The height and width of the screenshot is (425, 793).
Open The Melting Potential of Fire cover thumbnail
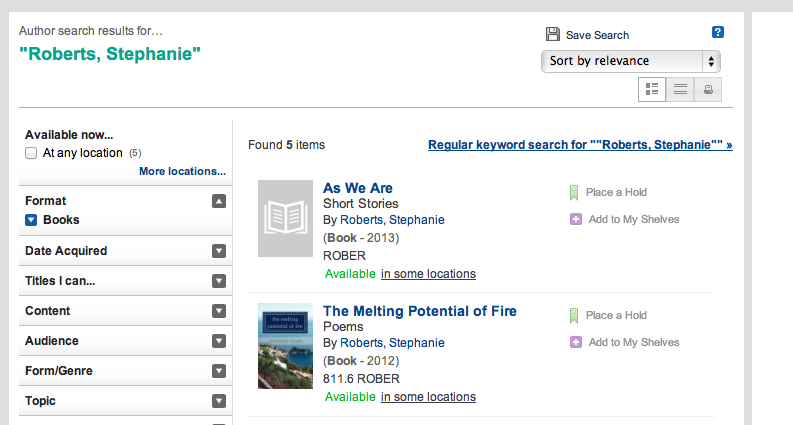[x=285, y=345]
